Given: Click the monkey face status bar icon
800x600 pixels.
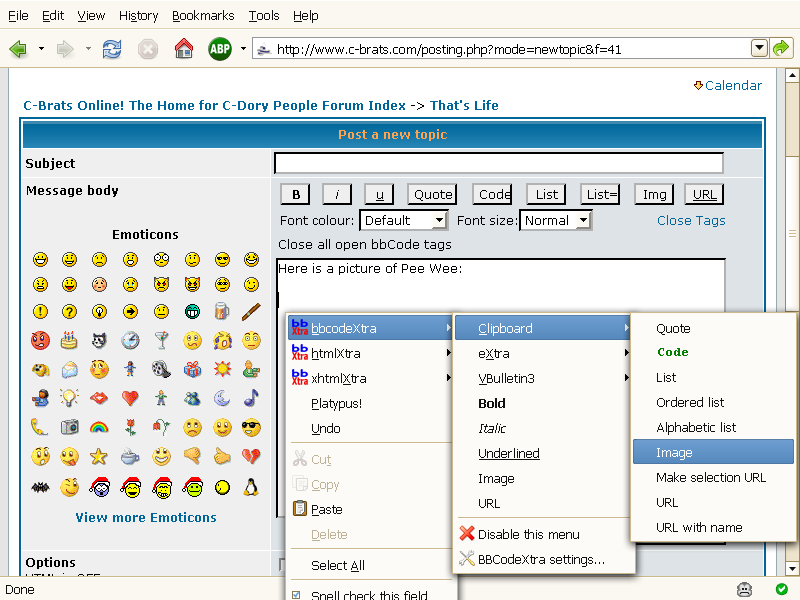Looking at the screenshot, I should [x=744, y=589].
